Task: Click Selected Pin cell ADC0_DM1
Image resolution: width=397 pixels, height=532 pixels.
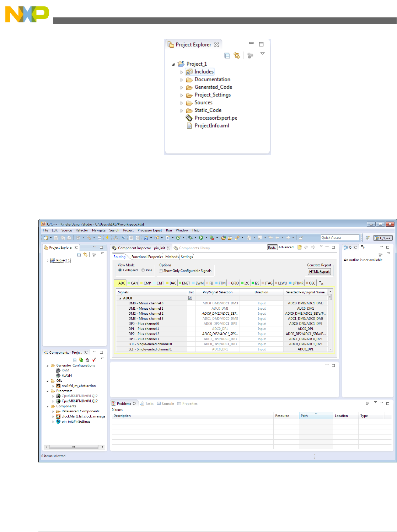Action: coord(306,308)
